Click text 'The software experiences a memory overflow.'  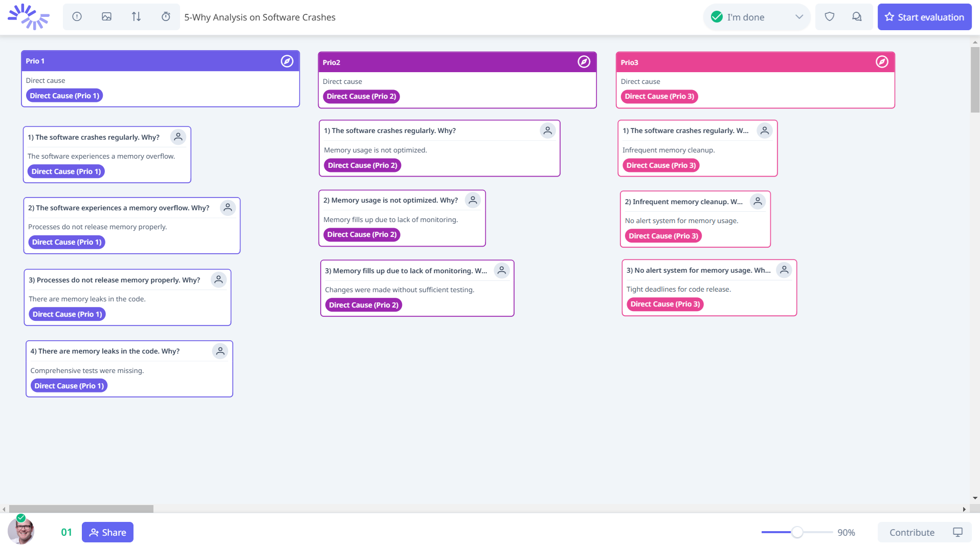[x=101, y=156]
